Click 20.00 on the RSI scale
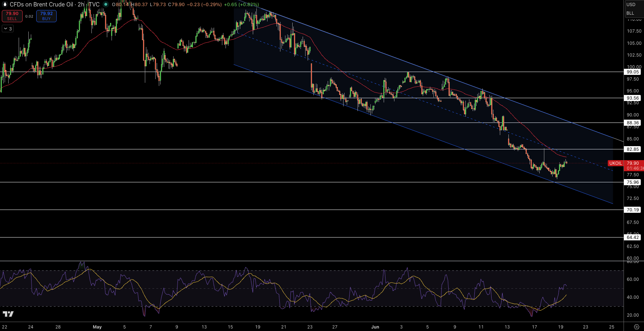This screenshot has width=644, height=331. click(x=633, y=315)
